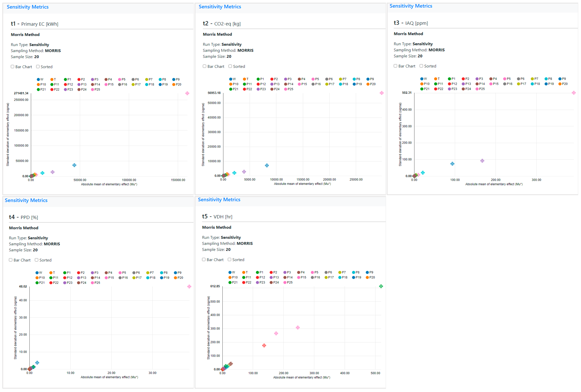Click T legend color dot in t4 chart

(x=51, y=273)
